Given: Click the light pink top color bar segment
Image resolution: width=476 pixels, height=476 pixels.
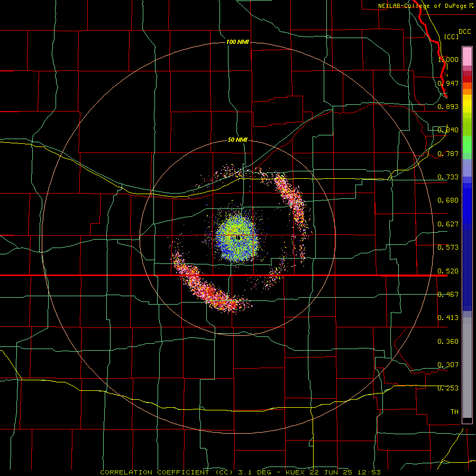Looking at the screenshot, I should [467, 57].
